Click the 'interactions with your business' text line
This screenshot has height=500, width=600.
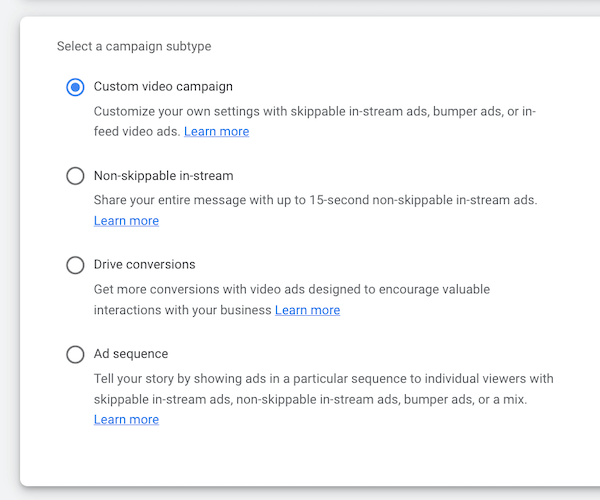pos(183,310)
